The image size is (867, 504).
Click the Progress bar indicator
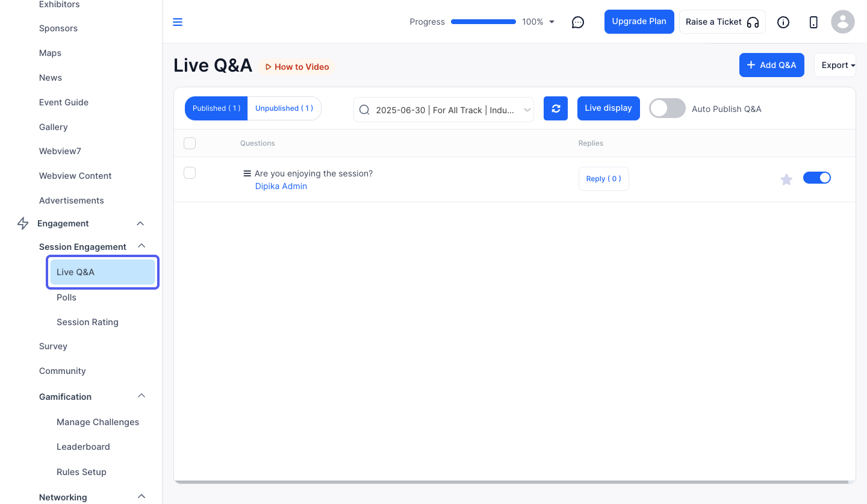[483, 22]
